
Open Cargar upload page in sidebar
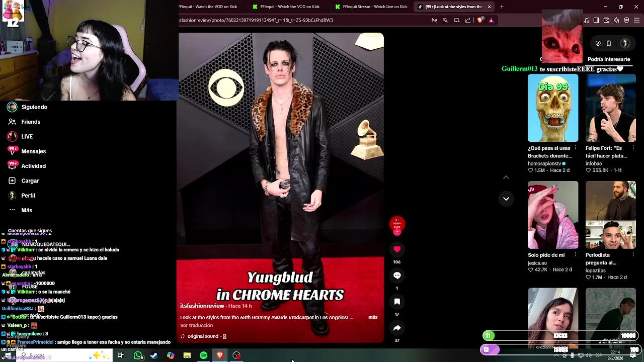[23, 180]
